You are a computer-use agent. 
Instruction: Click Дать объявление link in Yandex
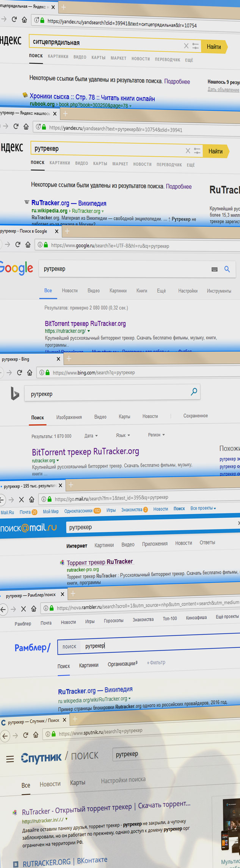point(223,90)
